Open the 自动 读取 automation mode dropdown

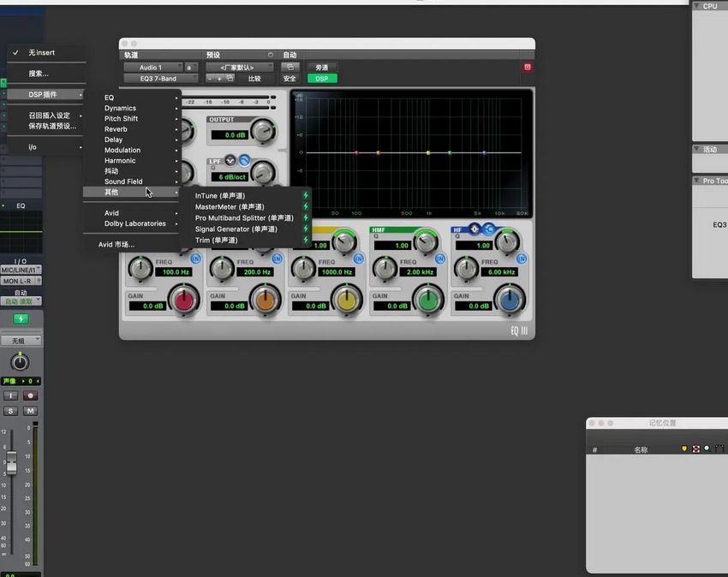21,301
